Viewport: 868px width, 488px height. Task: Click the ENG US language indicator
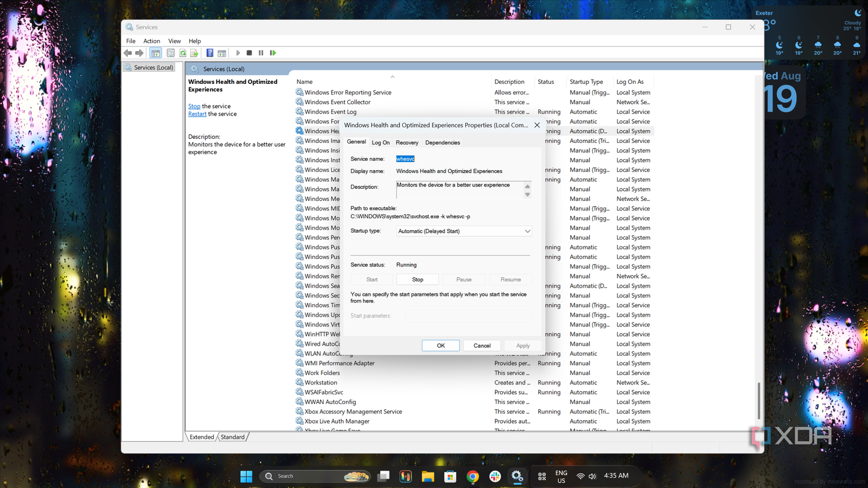pyautogui.click(x=561, y=476)
